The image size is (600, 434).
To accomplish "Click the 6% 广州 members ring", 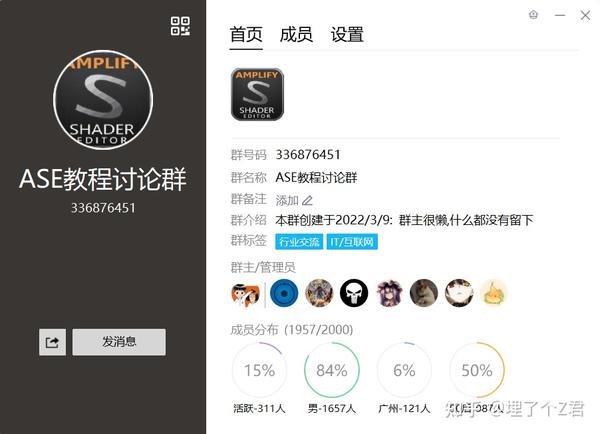I will [404, 370].
